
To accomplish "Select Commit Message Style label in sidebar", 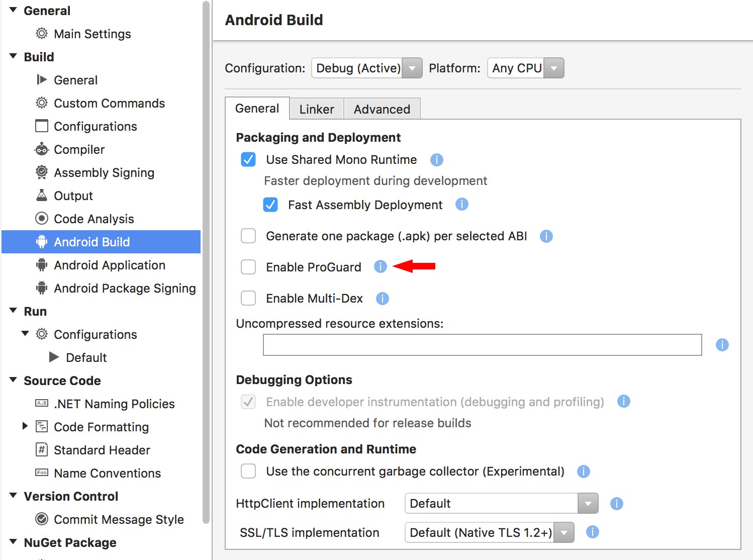I will tap(119, 519).
